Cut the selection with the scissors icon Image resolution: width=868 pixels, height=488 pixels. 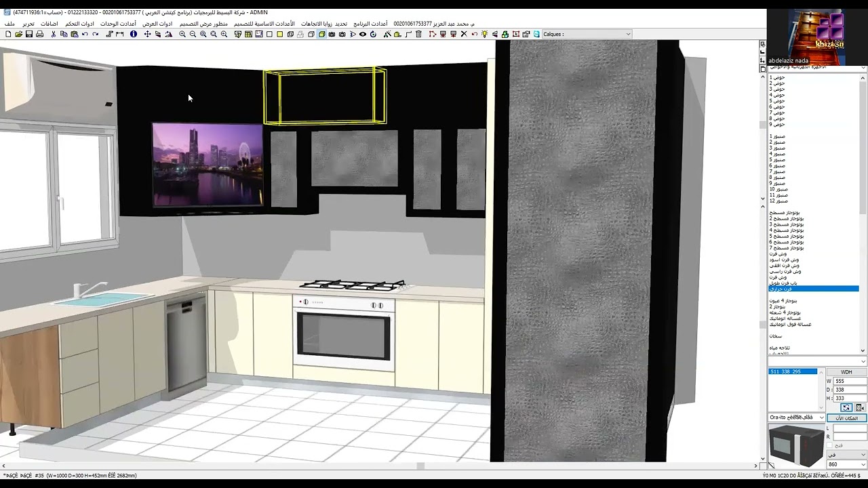pyautogui.click(x=53, y=34)
